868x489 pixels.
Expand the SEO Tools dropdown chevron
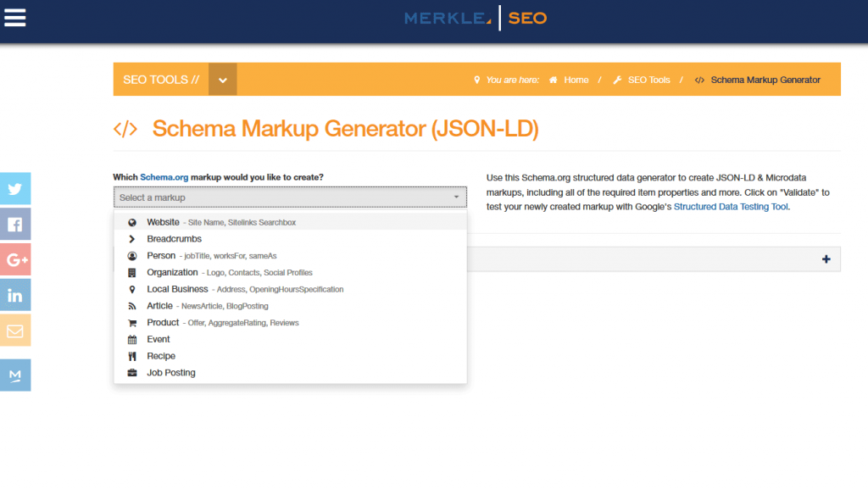click(x=223, y=79)
